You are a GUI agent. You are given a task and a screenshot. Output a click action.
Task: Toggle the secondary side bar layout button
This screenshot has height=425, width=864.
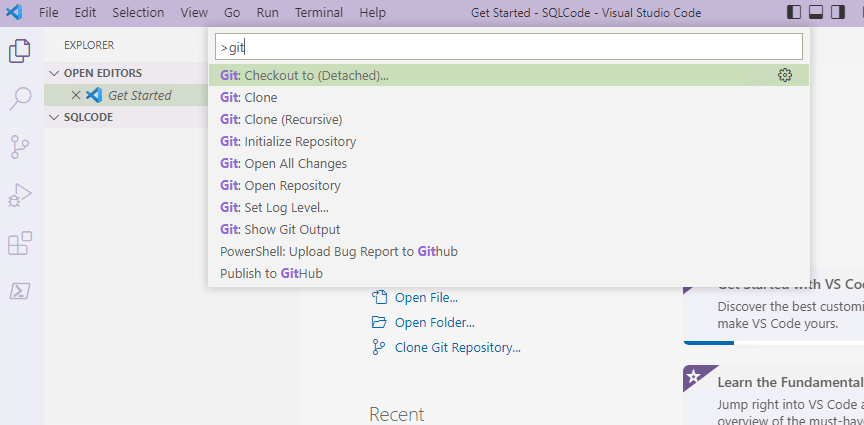(836, 13)
